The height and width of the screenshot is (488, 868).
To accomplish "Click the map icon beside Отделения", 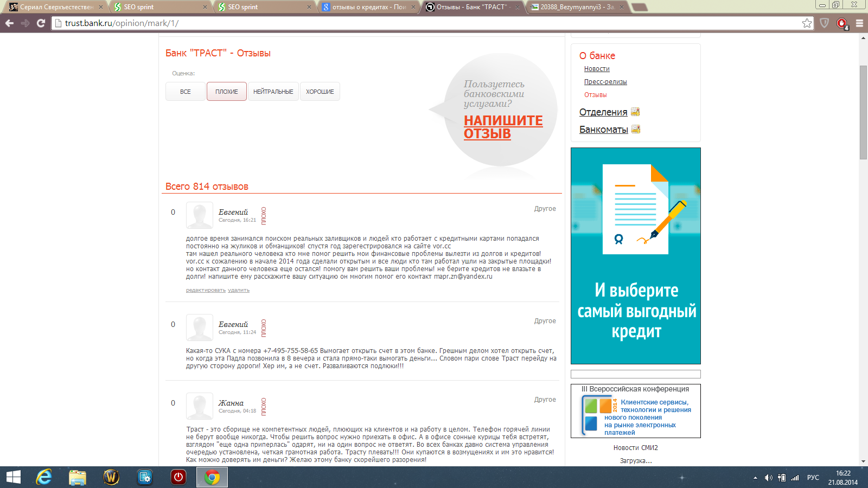I will click(x=635, y=112).
